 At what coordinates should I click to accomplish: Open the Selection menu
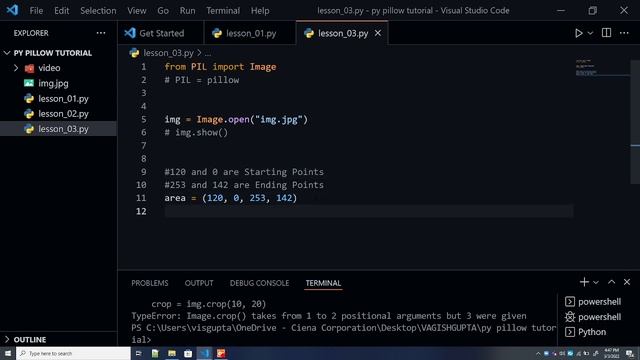click(98, 11)
